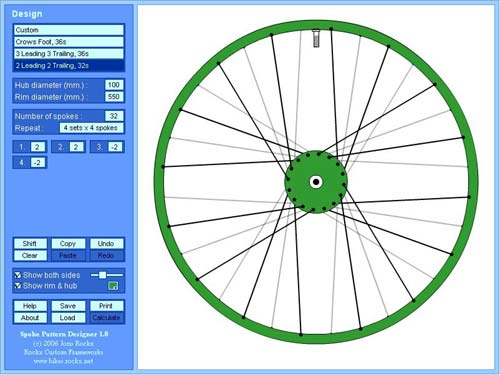Click the Clear button
The height and width of the screenshot is (375, 500).
click(30, 256)
